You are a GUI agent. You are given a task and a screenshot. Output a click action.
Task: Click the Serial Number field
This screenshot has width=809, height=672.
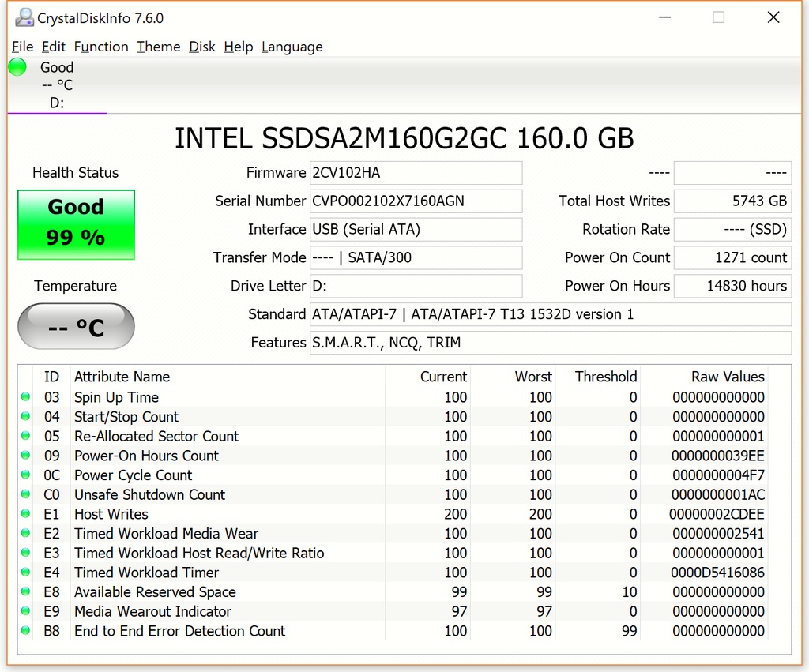point(416,201)
